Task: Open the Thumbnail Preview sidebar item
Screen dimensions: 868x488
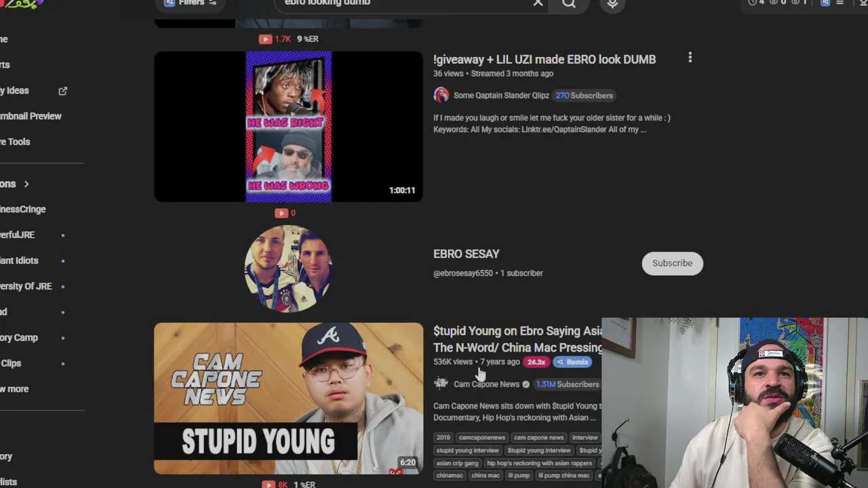Action: point(31,117)
